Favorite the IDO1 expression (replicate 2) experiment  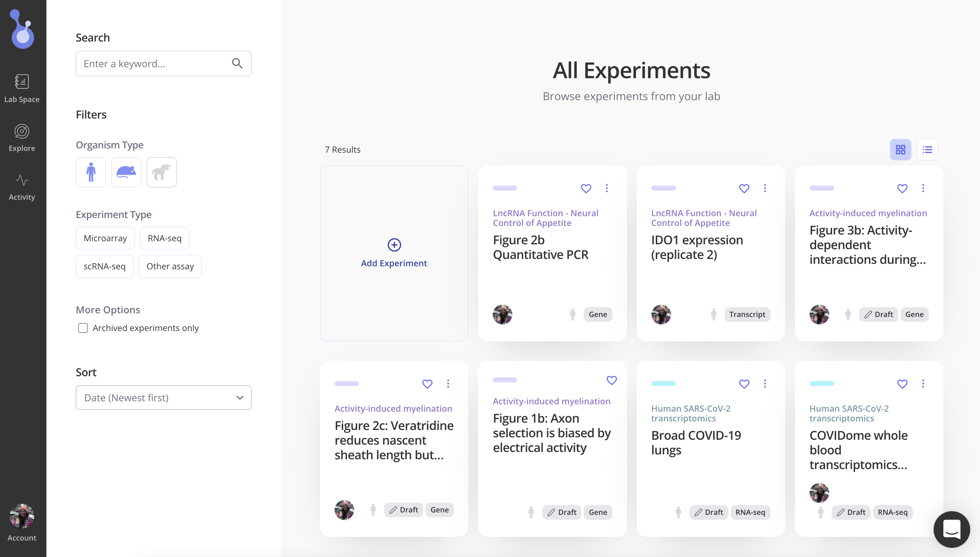[744, 188]
